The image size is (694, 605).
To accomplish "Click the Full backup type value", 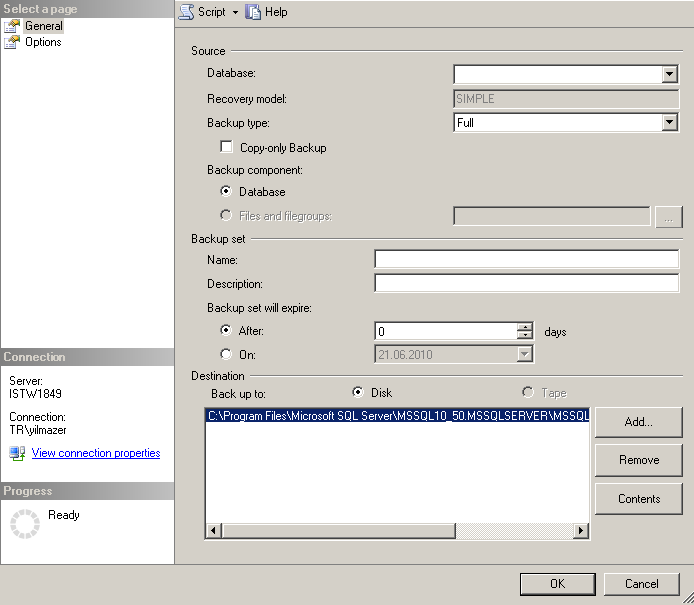I will coord(466,123).
